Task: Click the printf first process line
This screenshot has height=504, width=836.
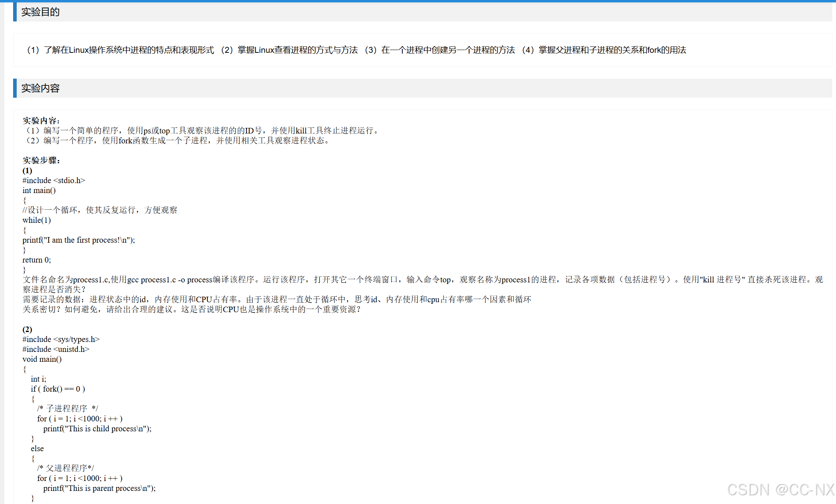Action: (79, 240)
